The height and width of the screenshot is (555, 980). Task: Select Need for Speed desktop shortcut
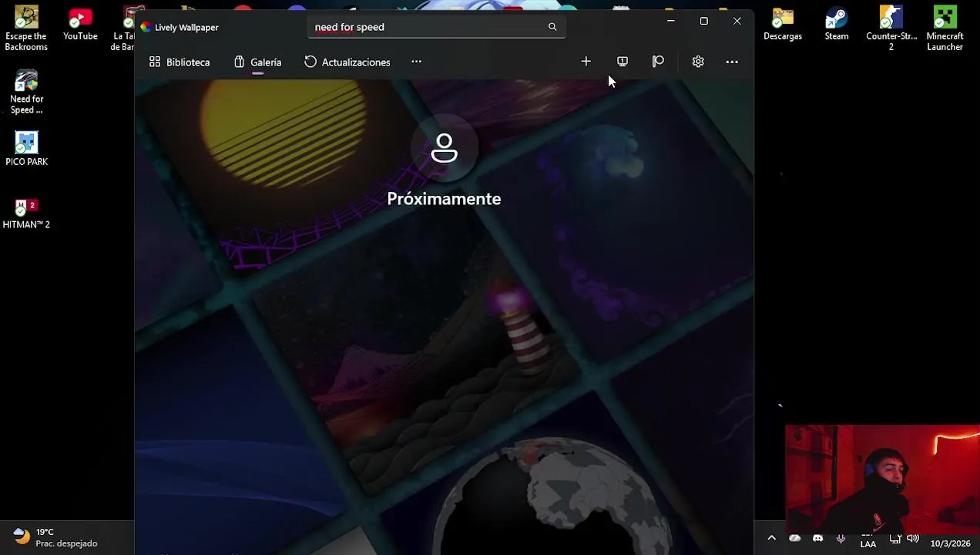tap(26, 92)
